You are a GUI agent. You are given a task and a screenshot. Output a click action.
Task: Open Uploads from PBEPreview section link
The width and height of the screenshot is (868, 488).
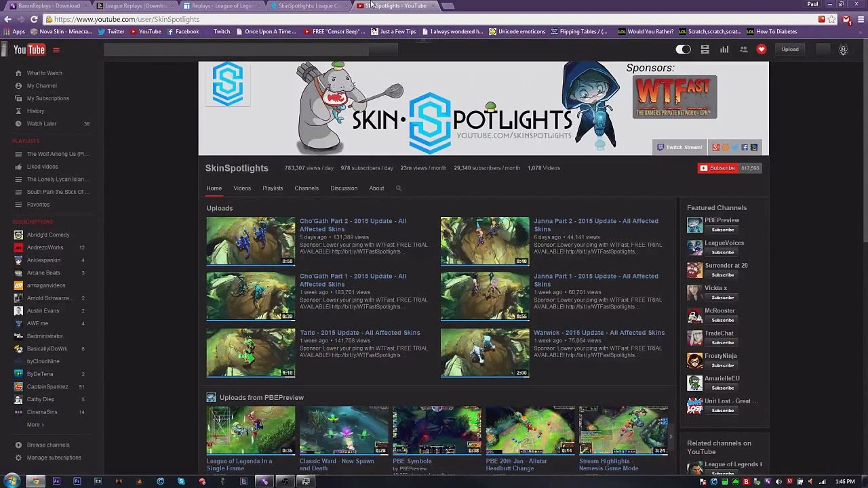coord(261,398)
